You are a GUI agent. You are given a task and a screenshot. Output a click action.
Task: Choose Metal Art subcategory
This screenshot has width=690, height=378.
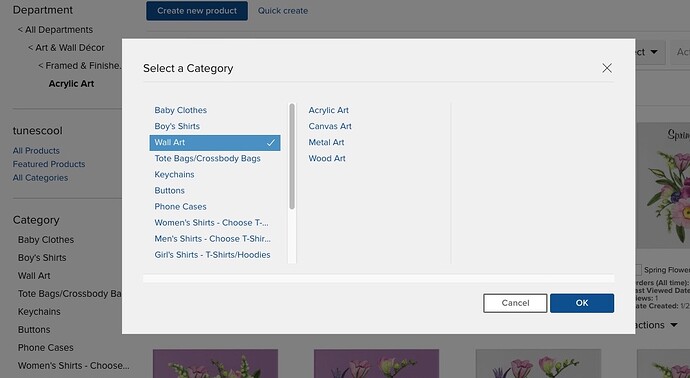coord(326,143)
